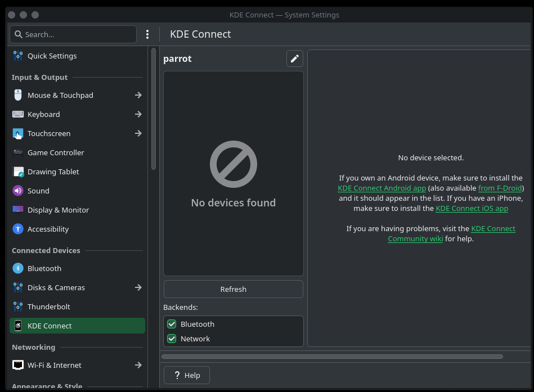Image resolution: width=534 pixels, height=392 pixels.
Task: Open the hamburger menu with three dots
Action: point(147,34)
